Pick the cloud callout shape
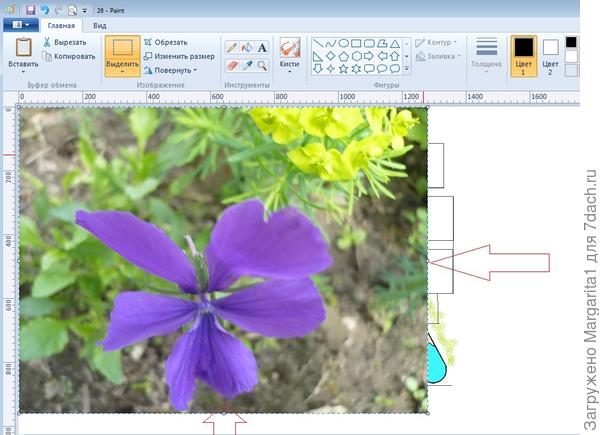 pyautogui.click(x=395, y=69)
